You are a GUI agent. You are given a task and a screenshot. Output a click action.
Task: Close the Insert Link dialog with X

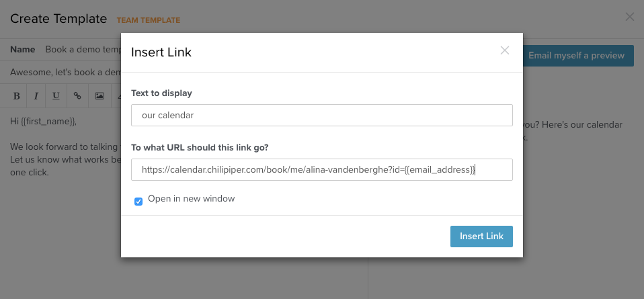pos(505,50)
